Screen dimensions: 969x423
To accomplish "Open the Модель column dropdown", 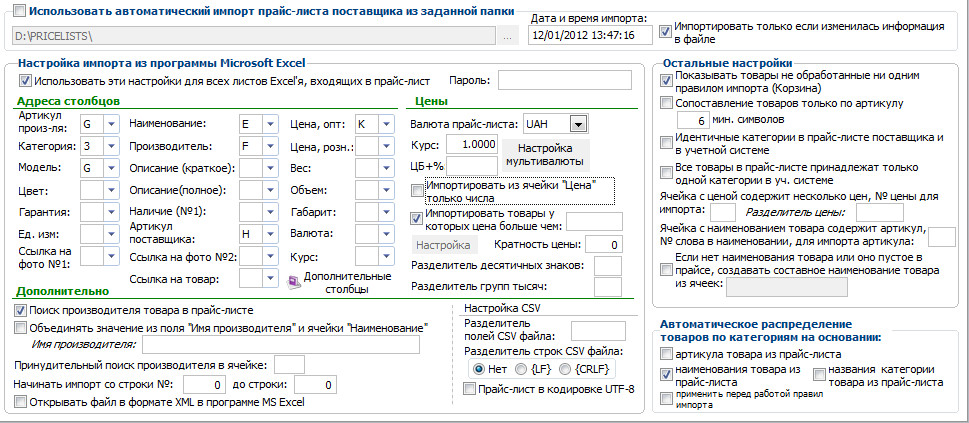I will [111, 168].
